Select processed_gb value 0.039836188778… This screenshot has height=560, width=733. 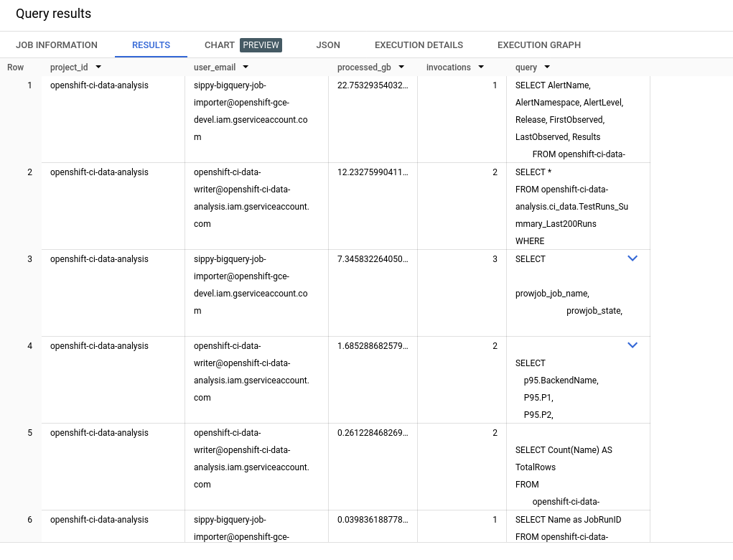(x=373, y=520)
